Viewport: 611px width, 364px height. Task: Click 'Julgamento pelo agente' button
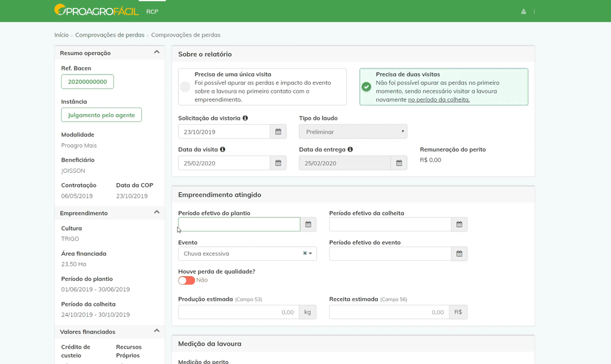(101, 115)
